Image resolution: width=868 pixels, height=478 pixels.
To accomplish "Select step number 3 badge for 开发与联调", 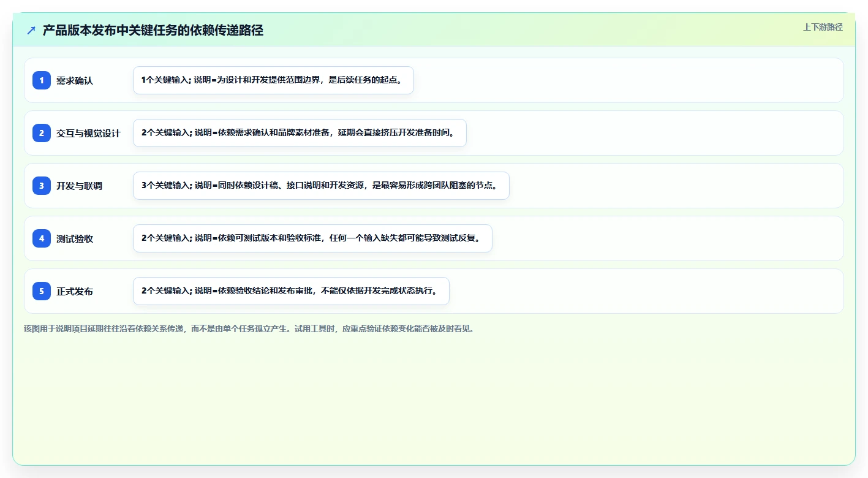I will (x=42, y=186).
